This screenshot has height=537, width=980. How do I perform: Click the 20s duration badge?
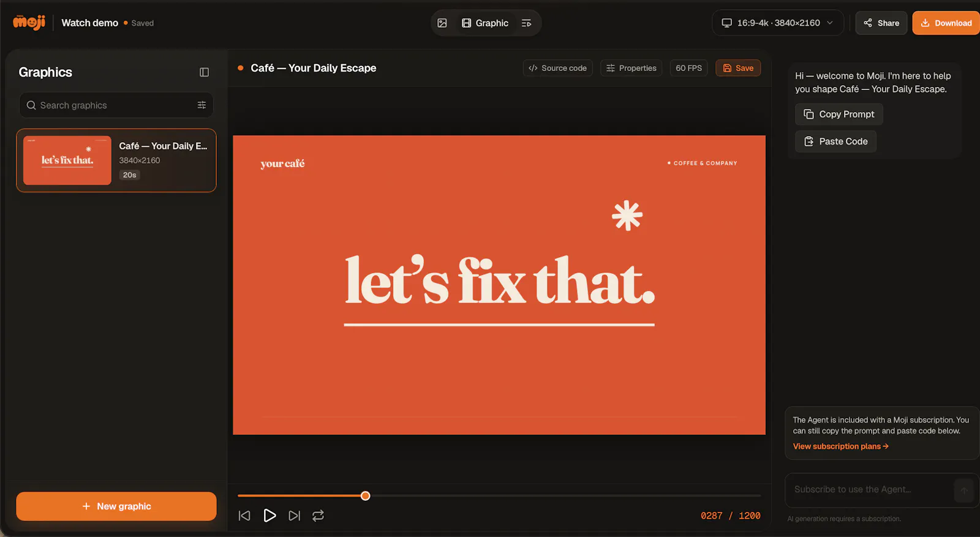coord(130,175)
